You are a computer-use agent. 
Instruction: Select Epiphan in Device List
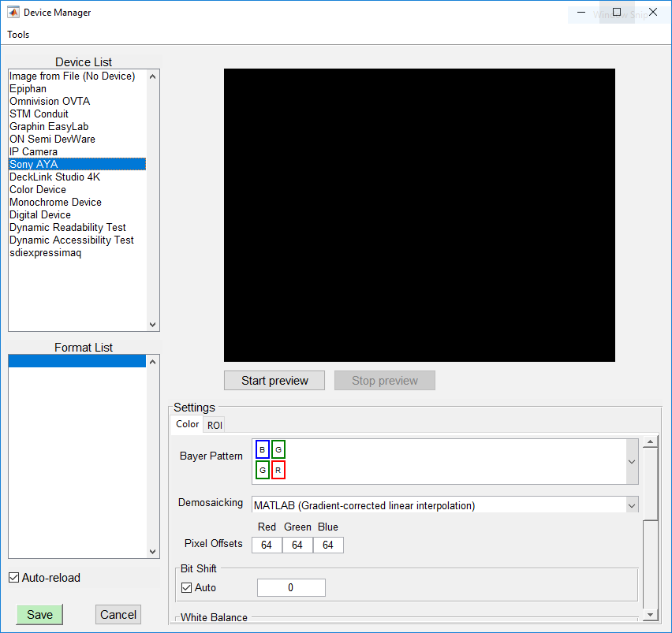pyautogui.click(x=77, y=88)
